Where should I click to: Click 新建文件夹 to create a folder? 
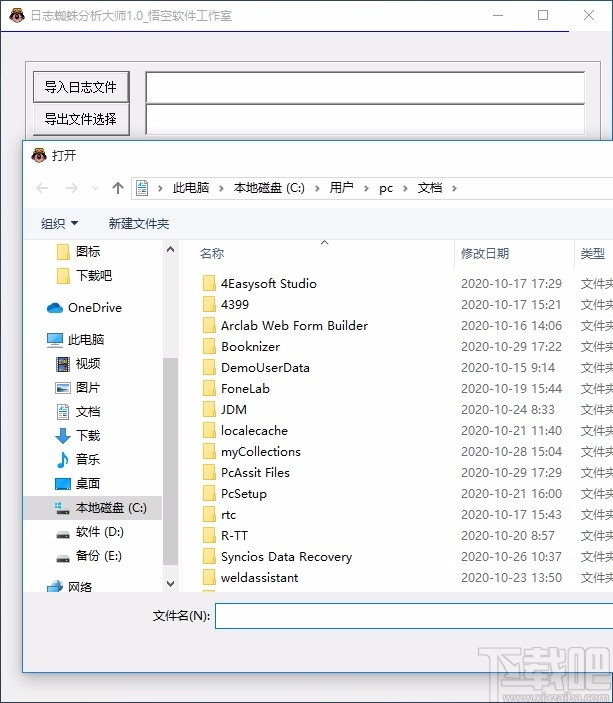(x=139, y=223)
